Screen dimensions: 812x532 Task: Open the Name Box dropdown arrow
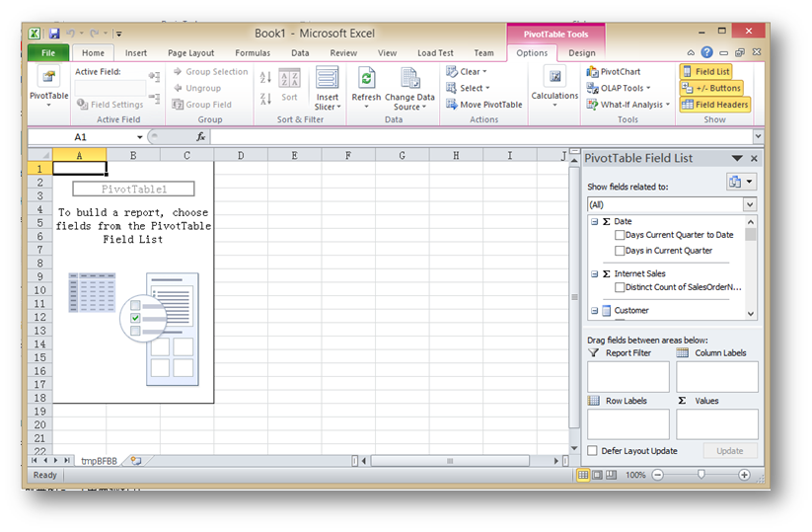(x=139, y=137)
